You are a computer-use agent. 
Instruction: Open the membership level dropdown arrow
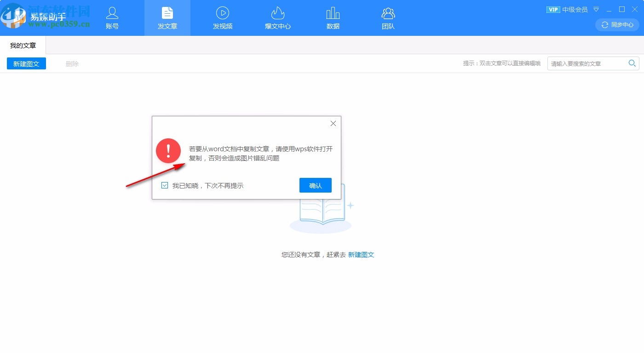coord(596,9)
